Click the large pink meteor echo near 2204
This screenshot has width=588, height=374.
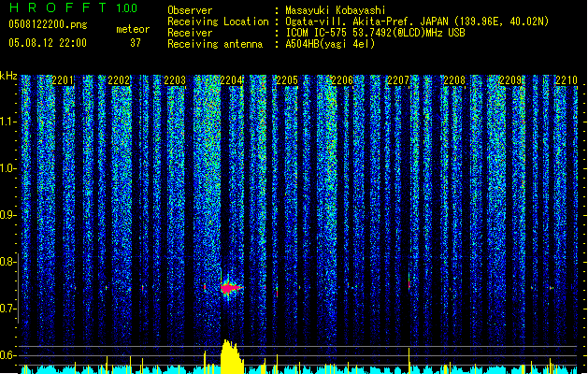230,288
